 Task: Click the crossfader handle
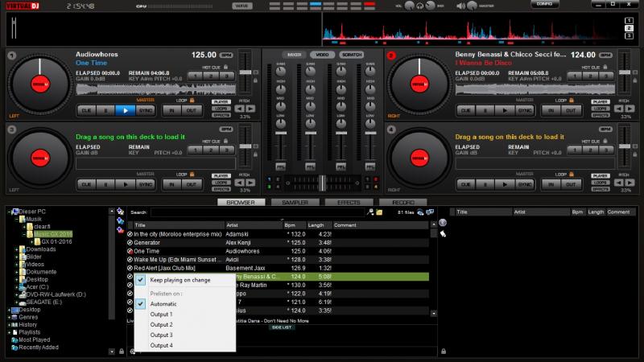tap(323, 183)
